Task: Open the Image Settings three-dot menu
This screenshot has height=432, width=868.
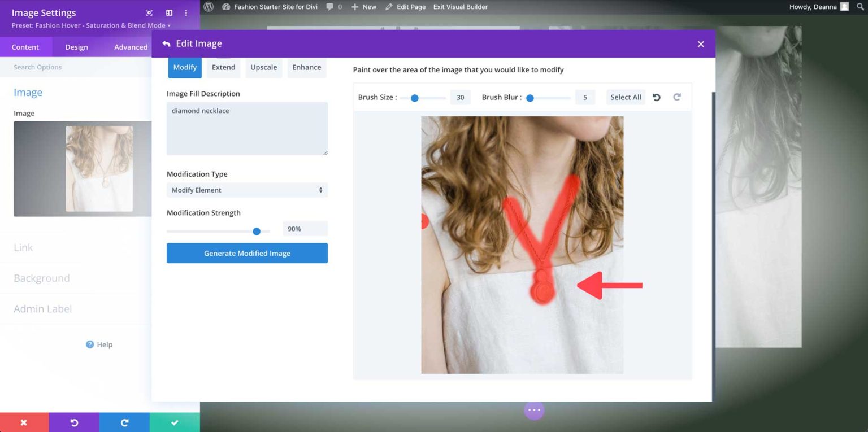Action: point(185,12)
